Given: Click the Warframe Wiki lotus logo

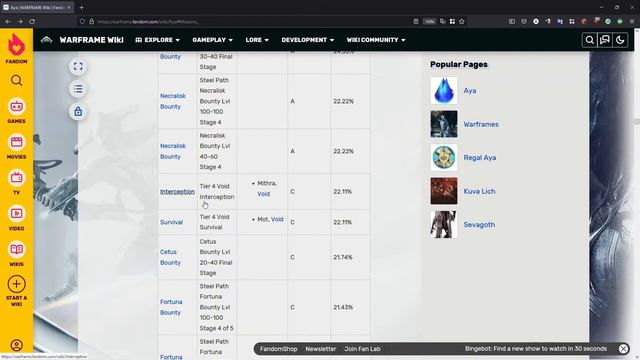Looking at the screenshot, I should 47,40.
